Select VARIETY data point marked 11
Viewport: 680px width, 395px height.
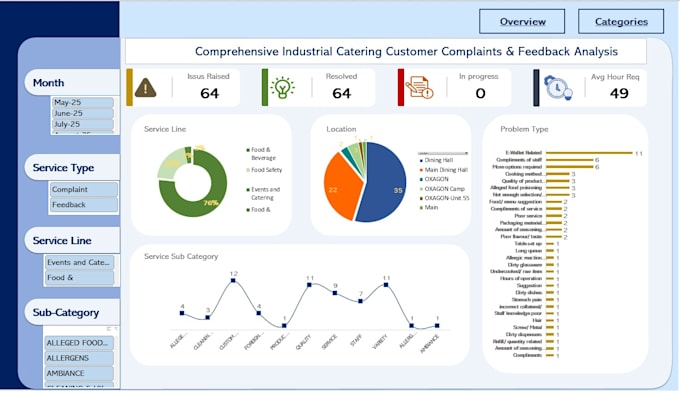(386, 285)
